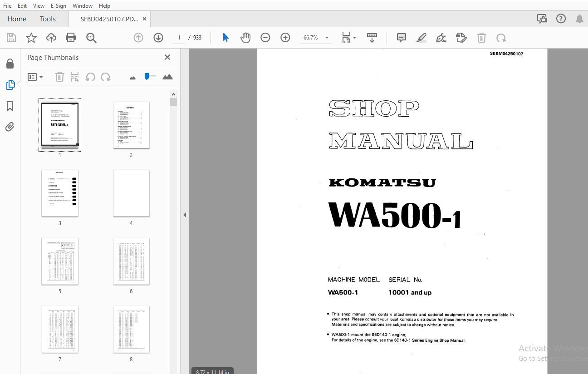Screen dimensions: 588x374
Task: Go to previous page arrow
Action: pos(138,38)
